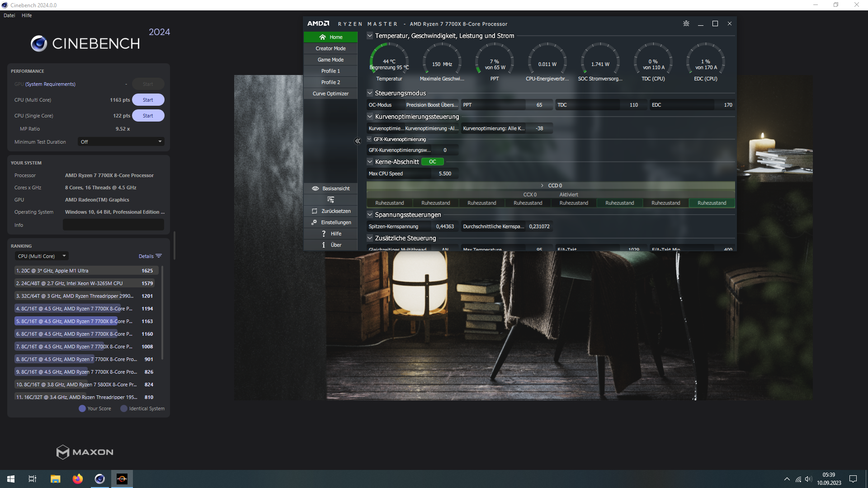The image size is (868, 488).
Task: Collapse the Ryzen Master sidebar with double chevron
Action: [x=358, y=141]
